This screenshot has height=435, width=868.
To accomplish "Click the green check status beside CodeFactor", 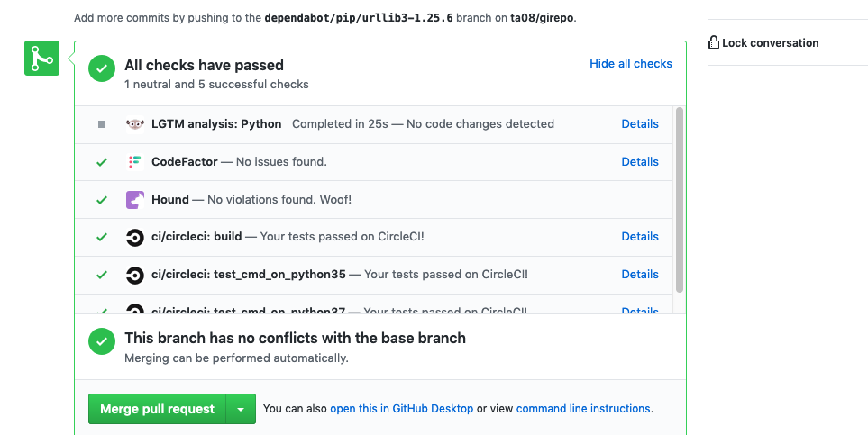I will point(102,162).
